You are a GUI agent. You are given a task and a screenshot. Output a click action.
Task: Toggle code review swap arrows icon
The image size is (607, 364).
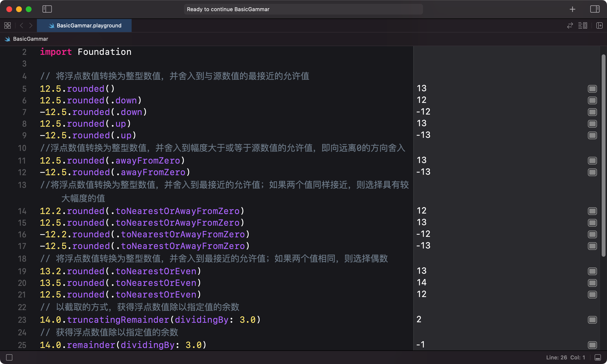click(x=570, y=25)
